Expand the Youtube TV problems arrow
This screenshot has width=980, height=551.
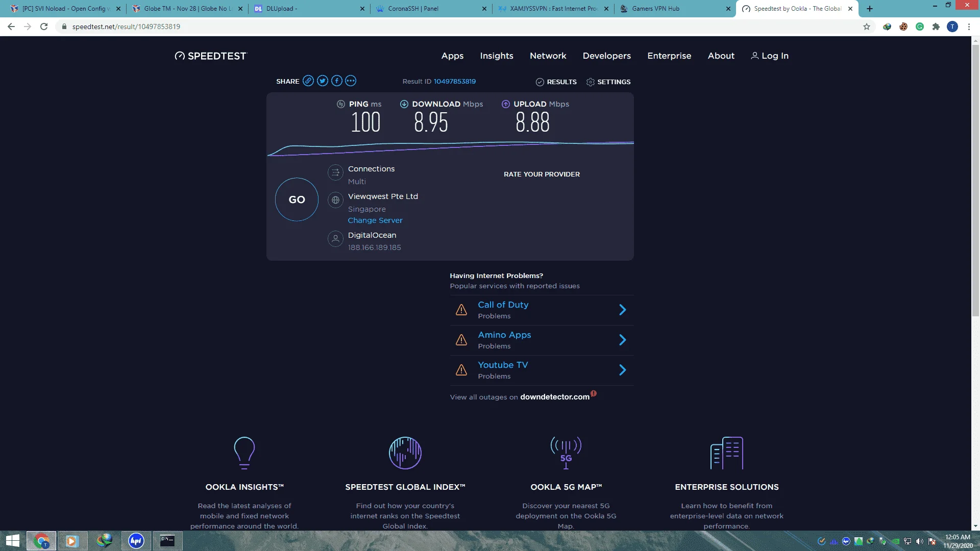(623, 370)
